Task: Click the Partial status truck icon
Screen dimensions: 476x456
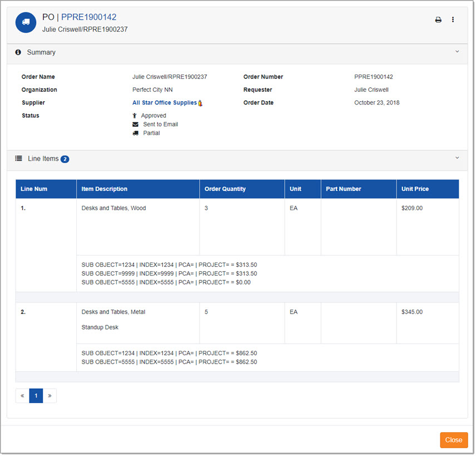Action: [x=135, y=133]
